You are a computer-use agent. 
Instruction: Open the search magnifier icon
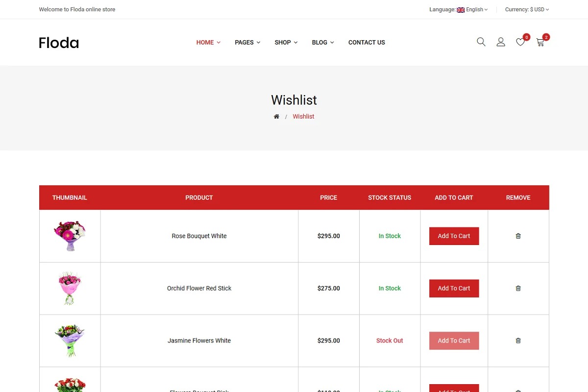(x=481, y=42)
